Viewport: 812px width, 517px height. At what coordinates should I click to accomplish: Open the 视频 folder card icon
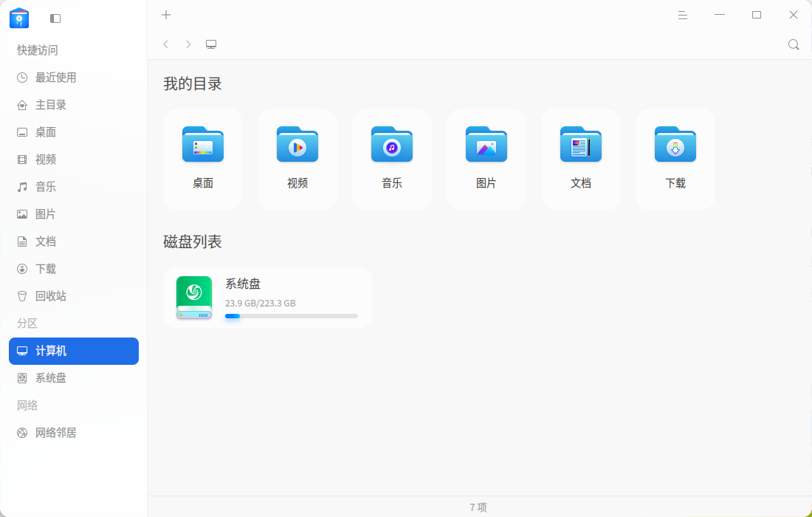pos(297,145)
